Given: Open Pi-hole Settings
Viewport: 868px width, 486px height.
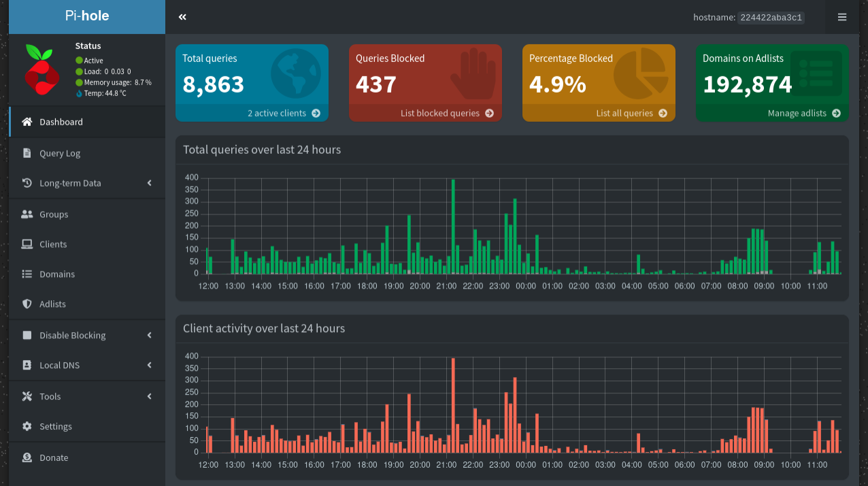Looking at the screenshot, I should coord(56,426).
